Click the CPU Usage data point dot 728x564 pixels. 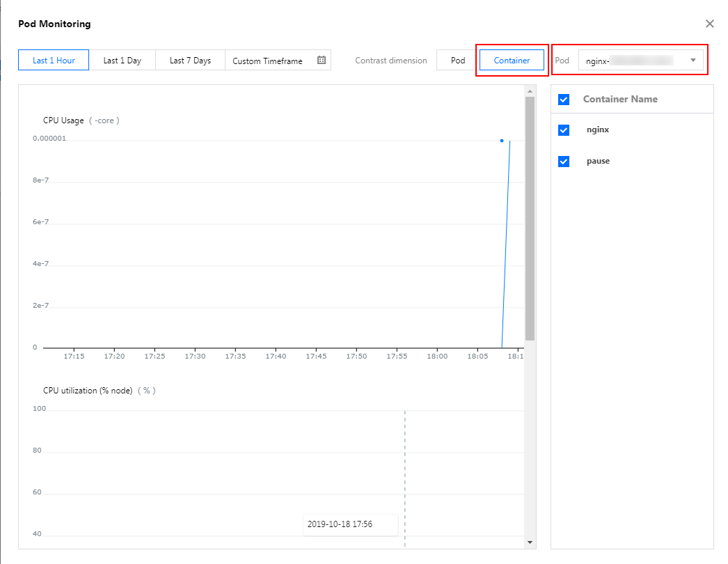point(501,141)
